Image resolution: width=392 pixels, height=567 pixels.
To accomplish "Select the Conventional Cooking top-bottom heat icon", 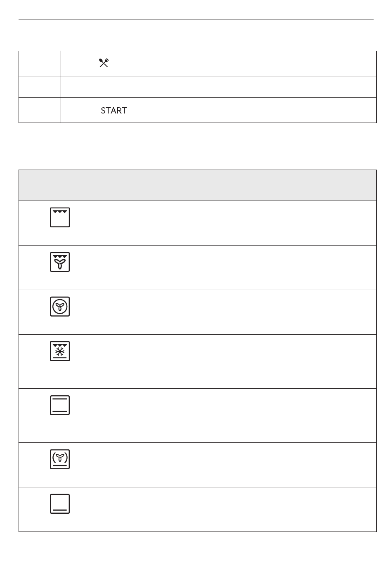I will coord(60,405).
